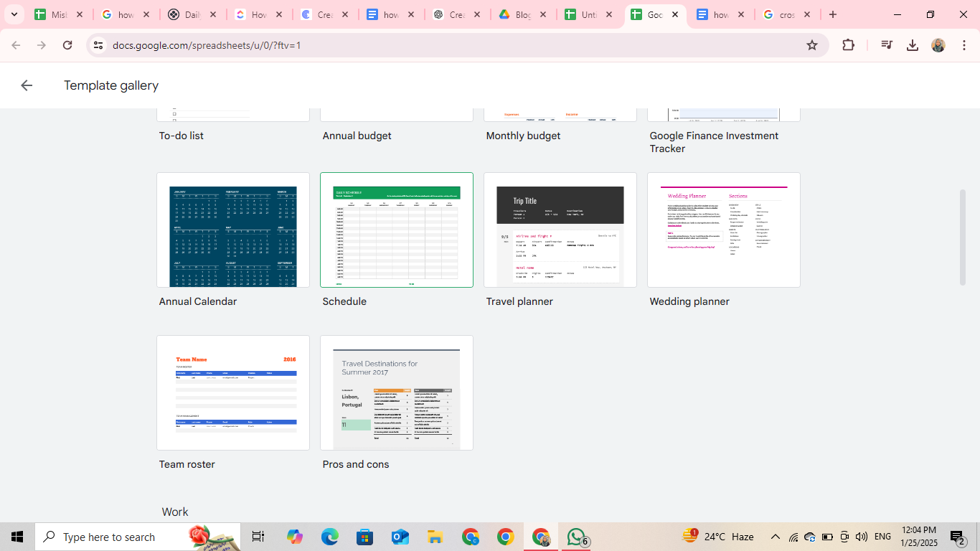Open the Travel planner template thumbnail
980x551 pixels.
coord(560,230)
